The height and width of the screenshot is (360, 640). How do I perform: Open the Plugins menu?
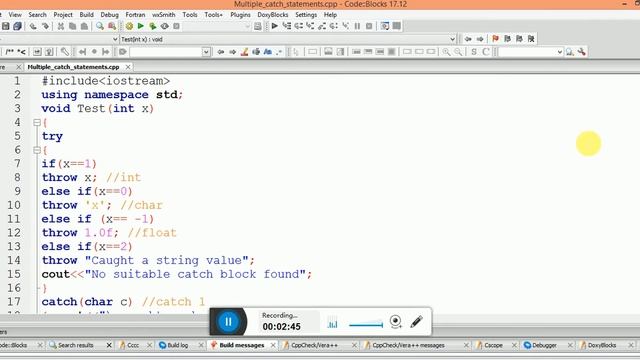pos(240,15)
